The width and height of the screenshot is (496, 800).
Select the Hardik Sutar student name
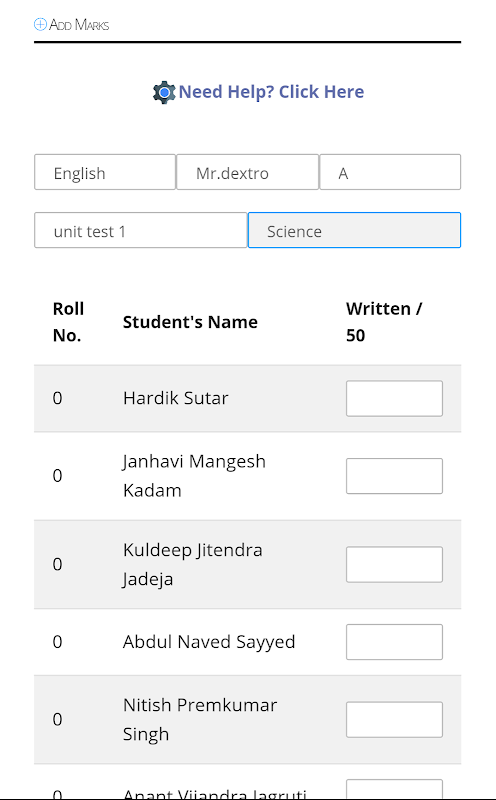coord(176,398)
